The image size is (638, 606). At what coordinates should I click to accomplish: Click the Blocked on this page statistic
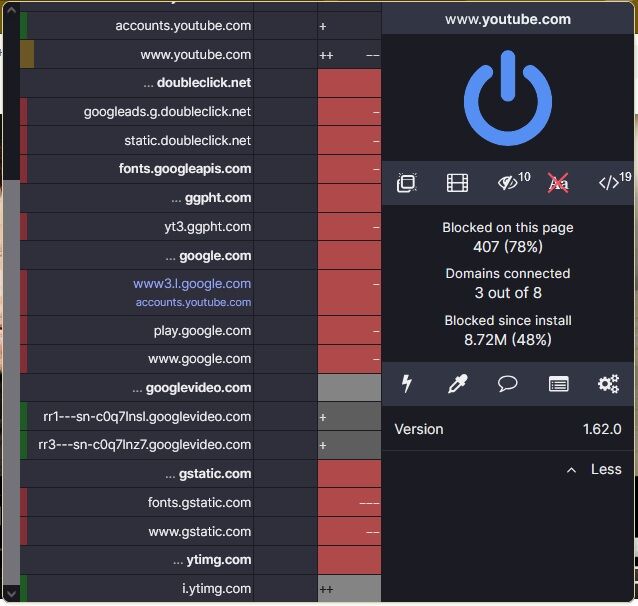point(508,237)
